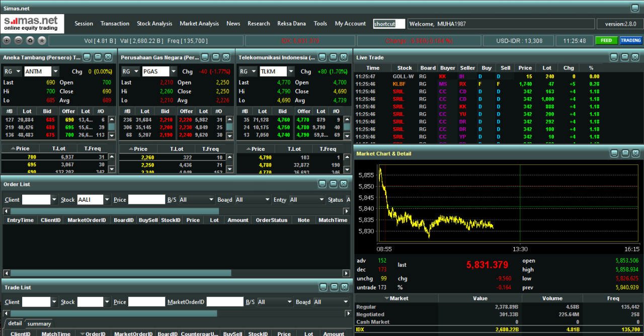Image resolution: width=644 pixels, height=336 pixels.
Task: Click the OrderStatus column header in Order List
Action: (x=272, y=220)
